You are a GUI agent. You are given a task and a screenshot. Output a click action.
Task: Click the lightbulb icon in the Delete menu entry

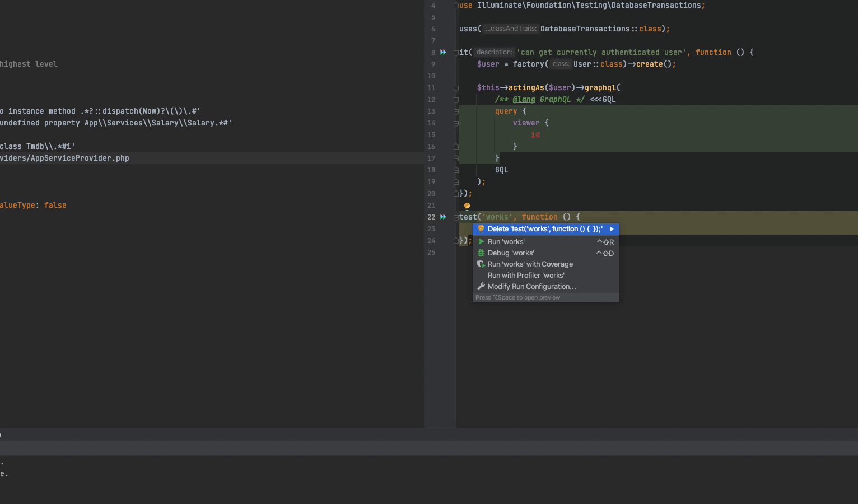[481, 228]
